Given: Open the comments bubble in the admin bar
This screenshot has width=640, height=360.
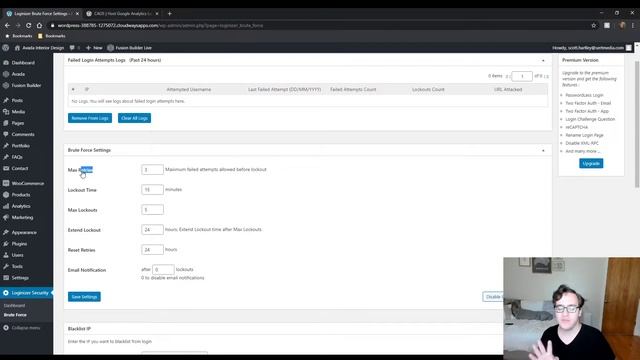Looking at the screenshot, I should pyautogui.click(x=74, y=48).
